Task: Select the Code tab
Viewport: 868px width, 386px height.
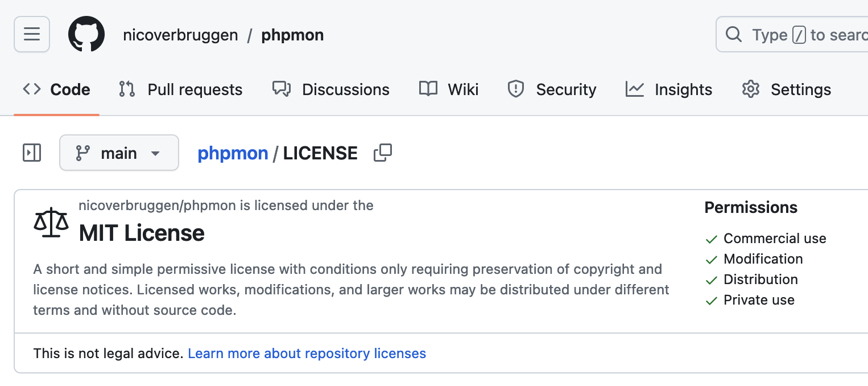Action: coord(56,89)
